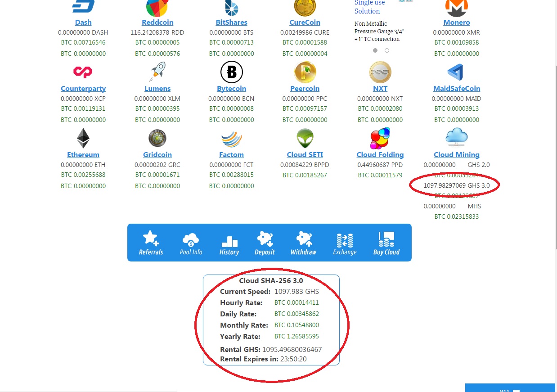Screen dimensions: 557x392
Task: Open the Cloud SETI link
Action: [x=305, y=155]
